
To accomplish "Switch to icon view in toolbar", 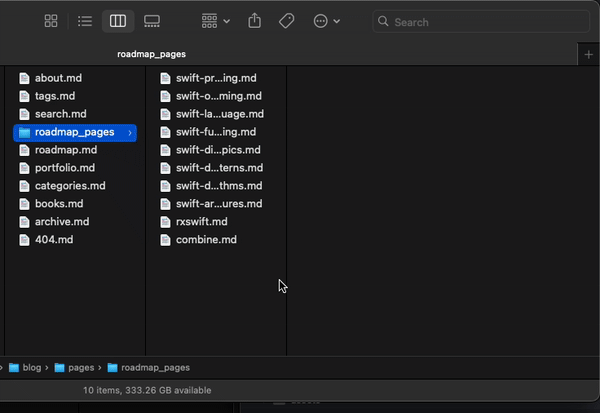I will click(x=51, y=21).
